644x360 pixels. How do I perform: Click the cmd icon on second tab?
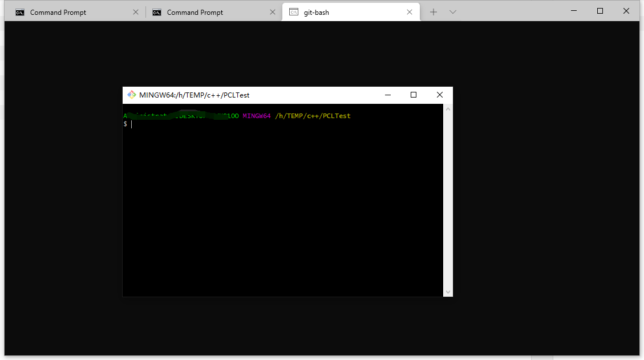pos(156,13)
